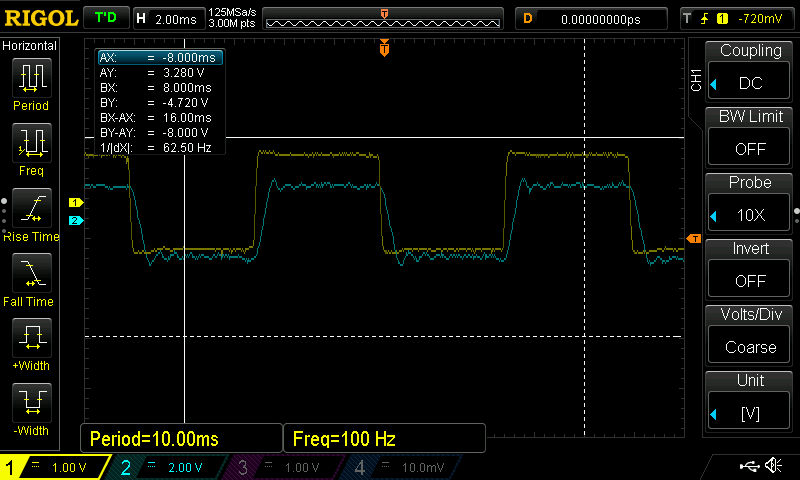Select the -Width measurement icon
Viewport: 800px width, 480px height.
click(32, 403)
